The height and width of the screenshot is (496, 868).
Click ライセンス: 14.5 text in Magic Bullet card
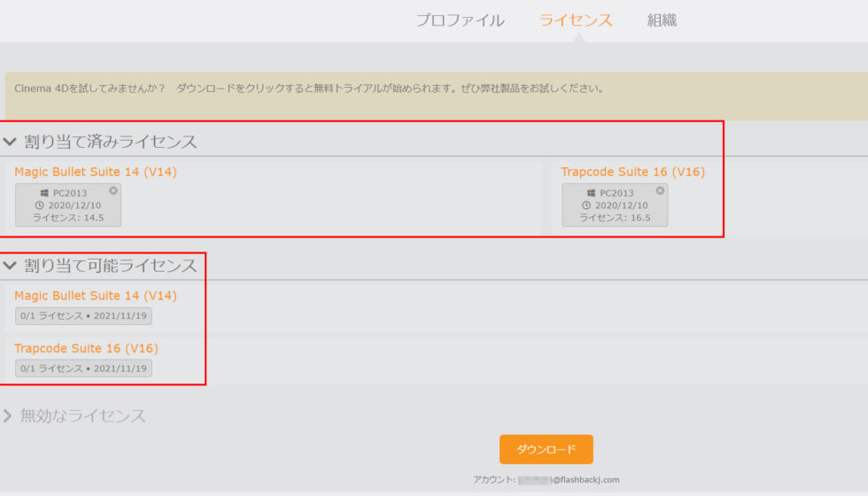coord(68,218)
